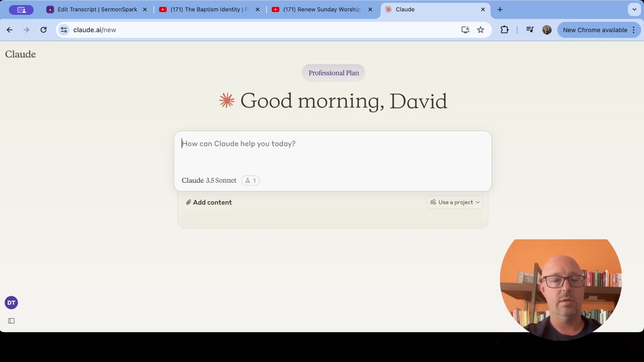The image size is (644, 362).
Task: Click the experimental features flask badge
Action: pyautogui.click(x=251, y=180)
